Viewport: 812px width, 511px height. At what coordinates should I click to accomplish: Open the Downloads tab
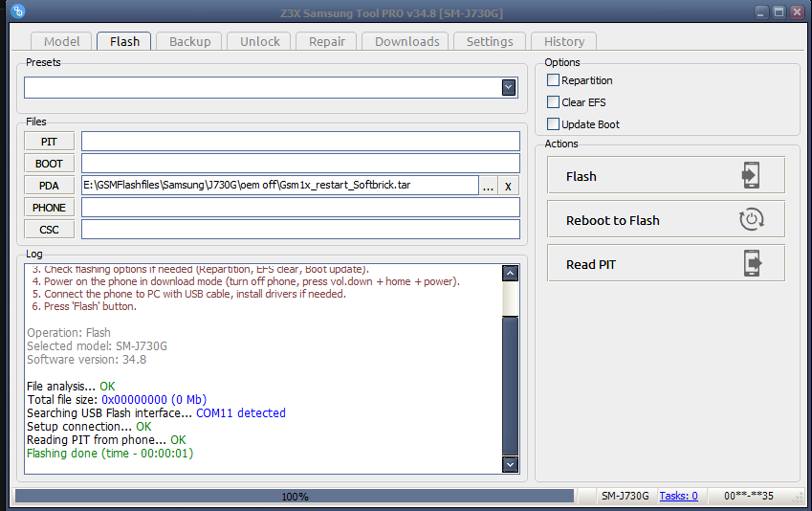click(x=406, y=41)
